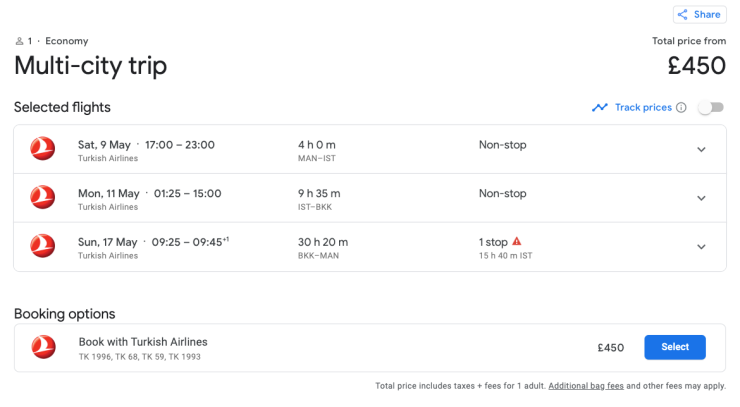Click the Share icon
The width and height of the screenshot is (740, 407).
click(x=685, y=15)
